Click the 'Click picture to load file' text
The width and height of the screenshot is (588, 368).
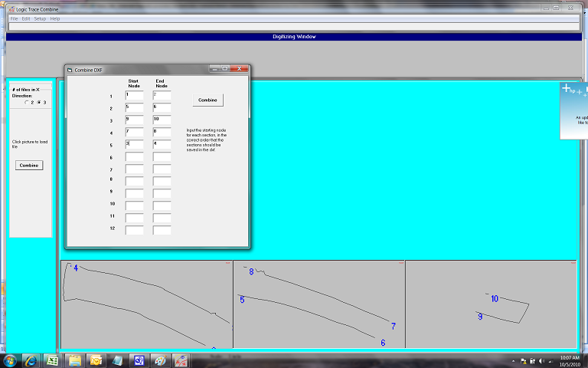pos(30,144)
